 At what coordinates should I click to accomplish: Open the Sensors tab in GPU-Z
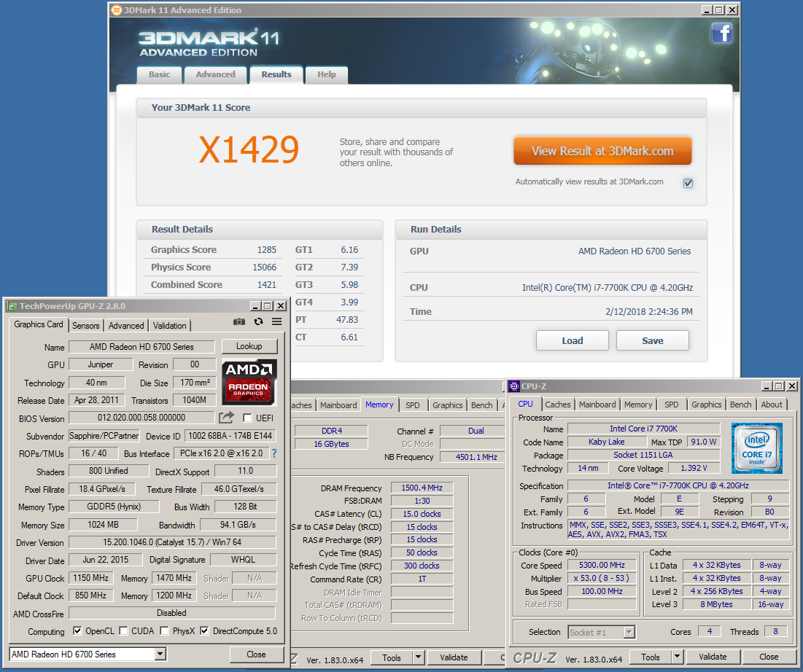[85, 326]
